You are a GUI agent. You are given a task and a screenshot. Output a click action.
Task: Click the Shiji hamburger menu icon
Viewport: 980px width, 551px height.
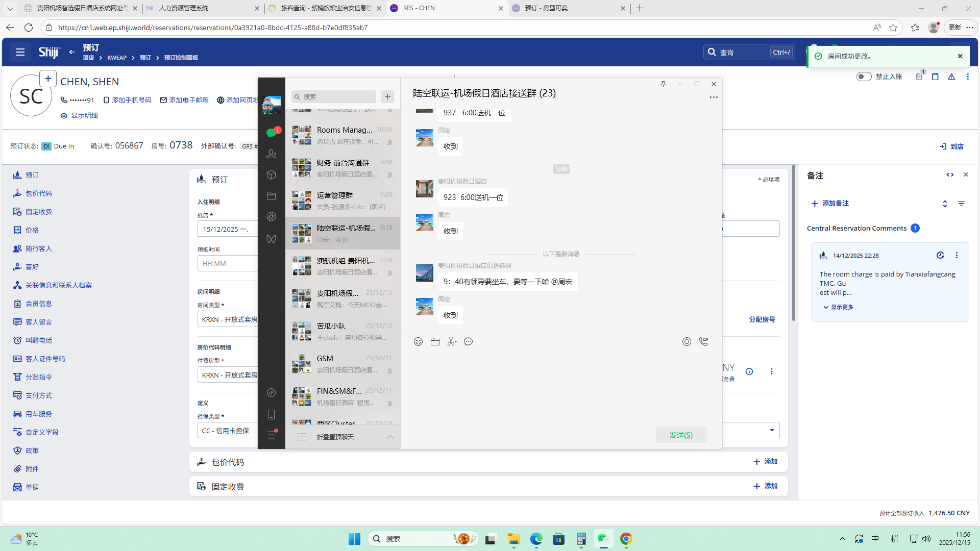point(20,52)
